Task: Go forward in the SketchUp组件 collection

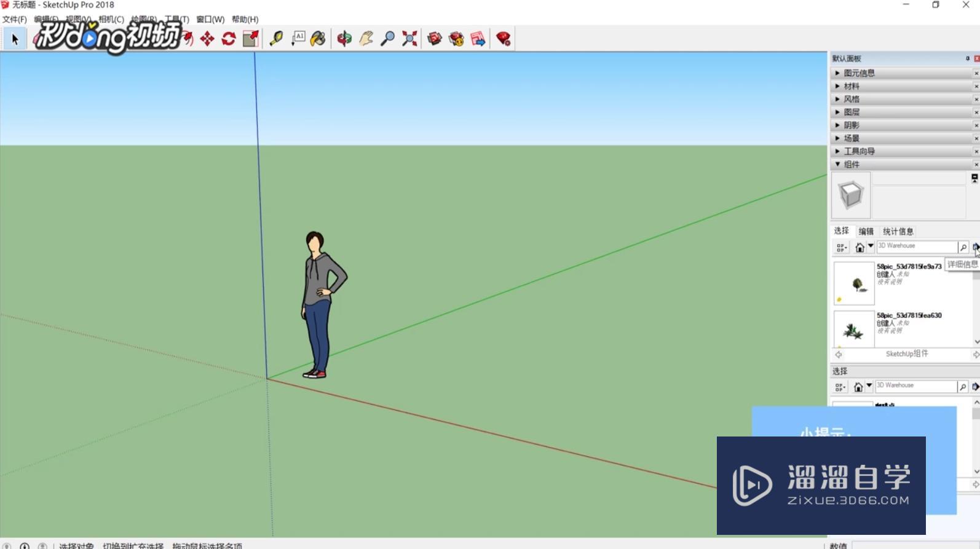Action: (x=976, y=355)
